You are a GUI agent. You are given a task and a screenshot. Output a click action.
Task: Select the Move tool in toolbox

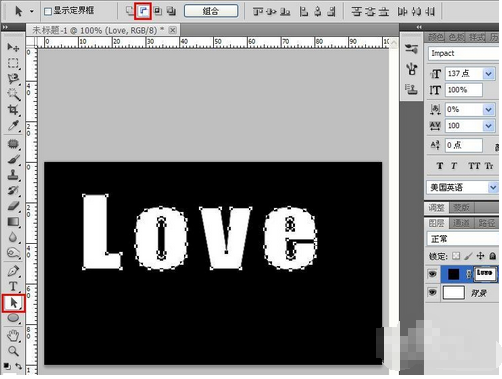point(13,47)
